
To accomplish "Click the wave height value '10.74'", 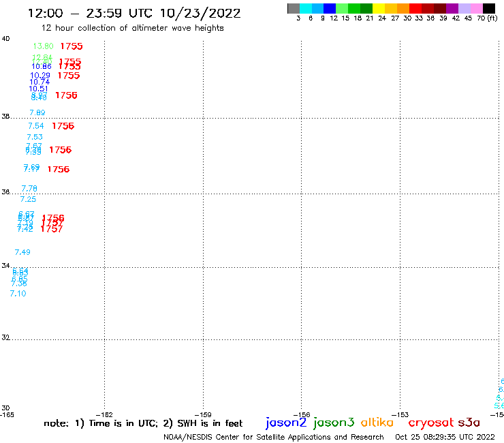I will tap(40, 82).
